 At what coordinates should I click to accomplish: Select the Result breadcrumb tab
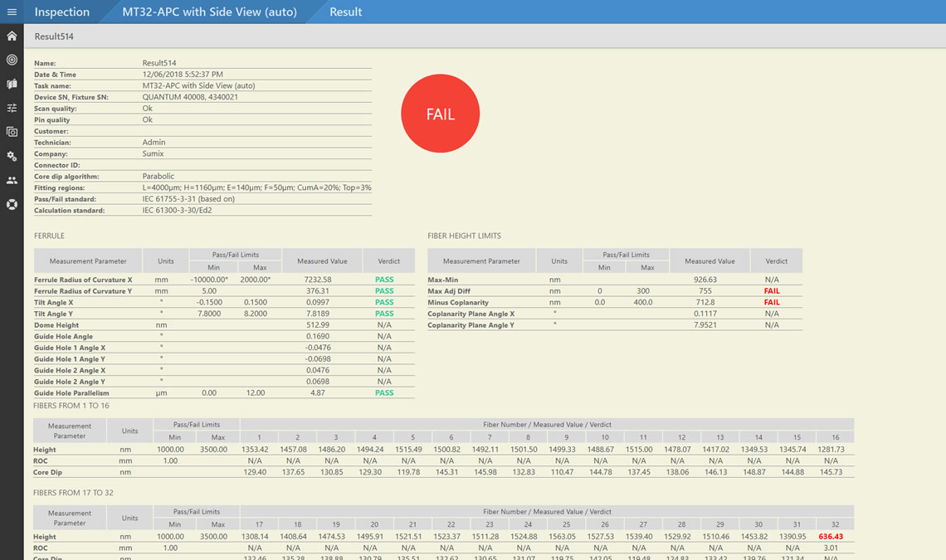[346, 12]
